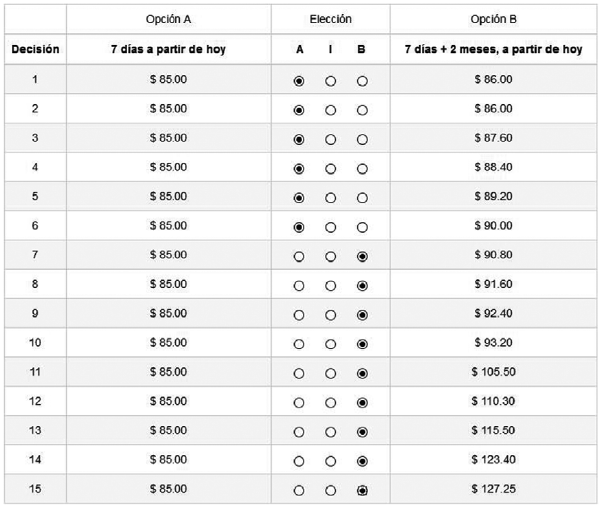Click the Opción B column header

(x=493, y=20)
